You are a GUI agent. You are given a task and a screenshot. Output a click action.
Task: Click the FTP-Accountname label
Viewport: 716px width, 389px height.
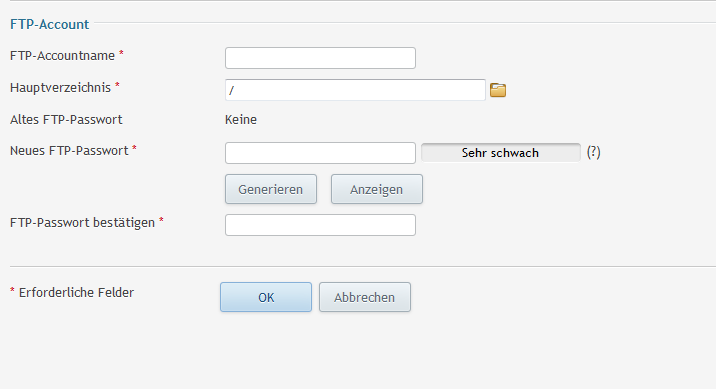coord(63,56)
